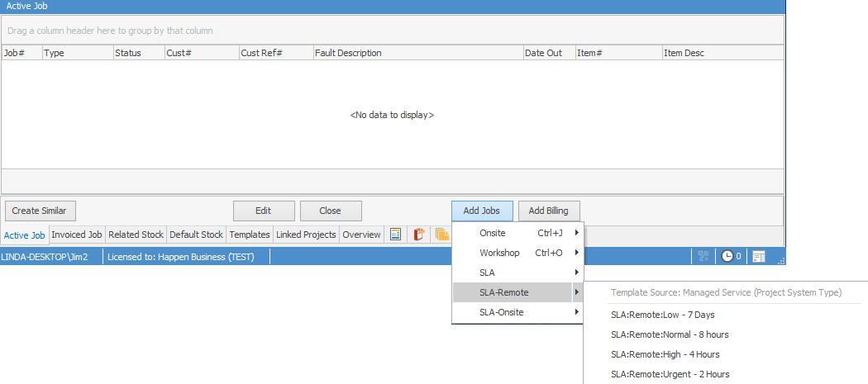The height and width of the screenshot is (384, 868).
Task: Click the Close button
Action: click(331, 211)
